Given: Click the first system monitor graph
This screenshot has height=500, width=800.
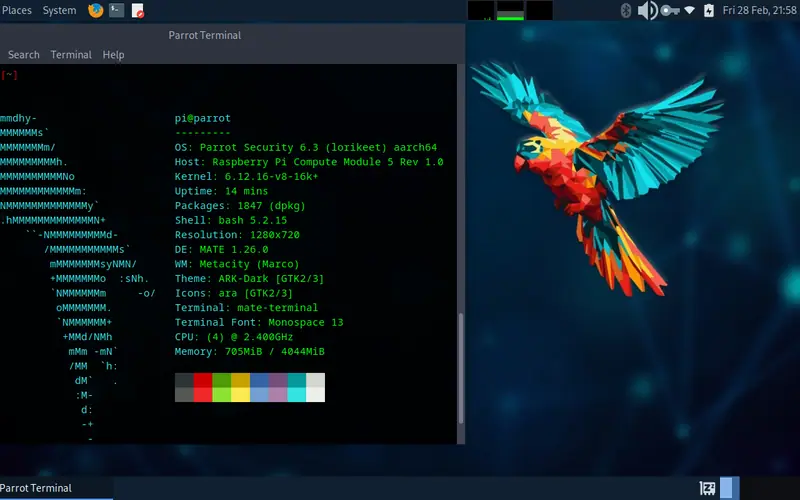Looking at the screenshot, I should coord(481,10).
